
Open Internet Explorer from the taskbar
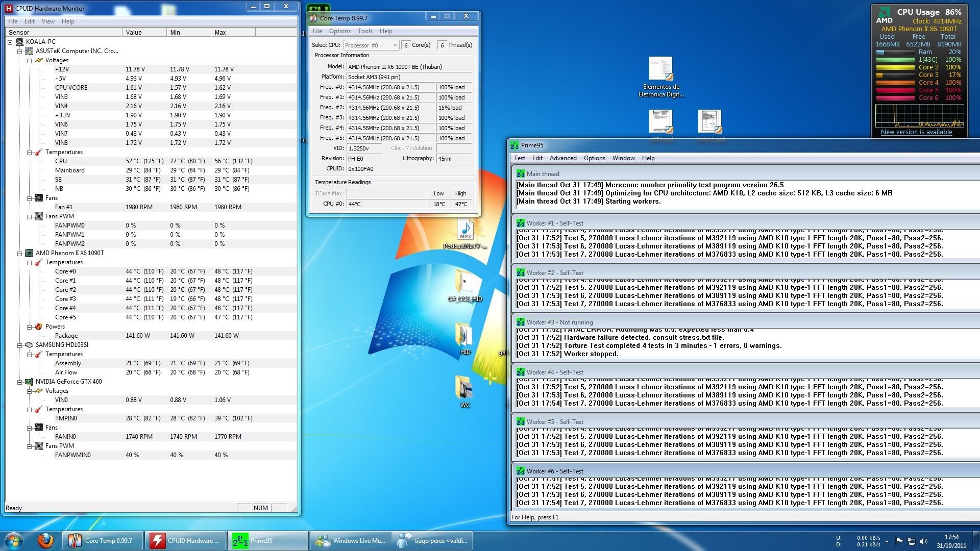(45, 540)
